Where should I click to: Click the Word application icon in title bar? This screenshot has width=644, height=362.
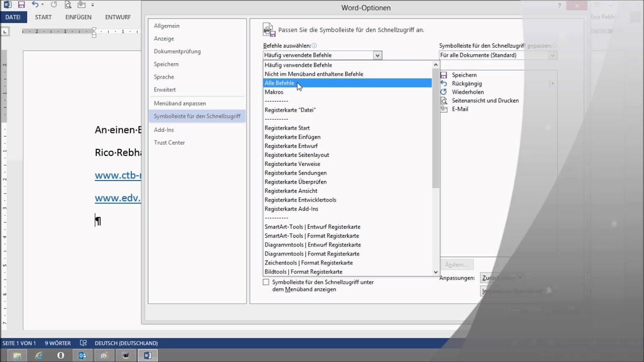click(x=8, y=5)
